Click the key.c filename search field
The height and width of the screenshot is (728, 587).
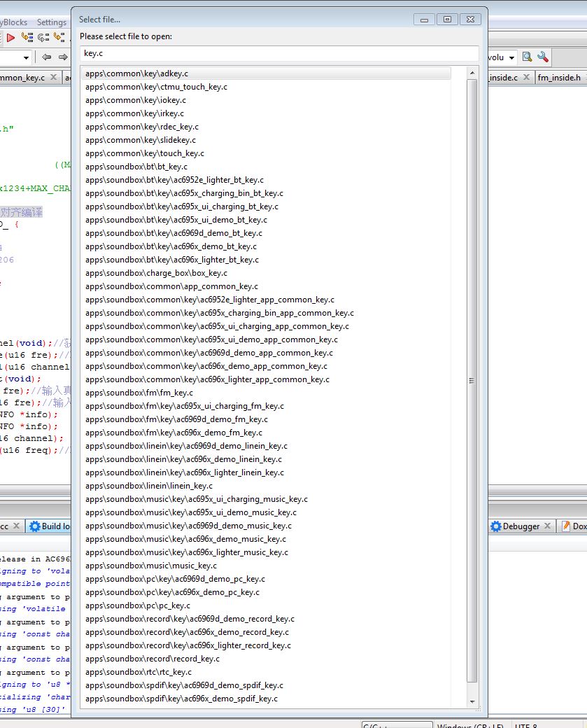pyautogui.click(x=279, y=53)
